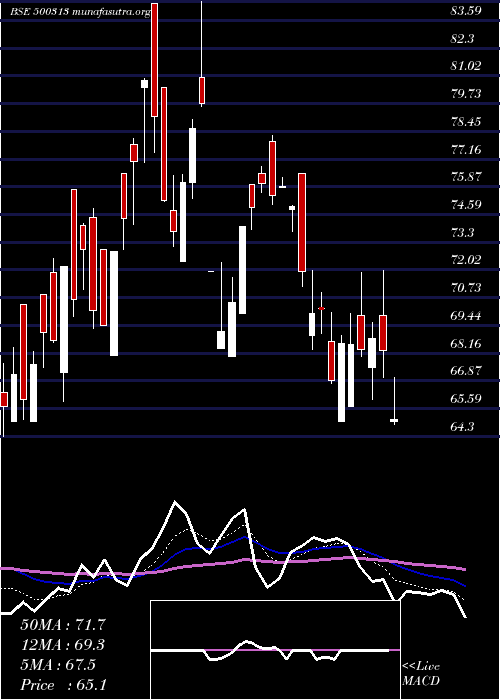
Task: Select the 64.3 price axis label
Action: pos(462,427)
